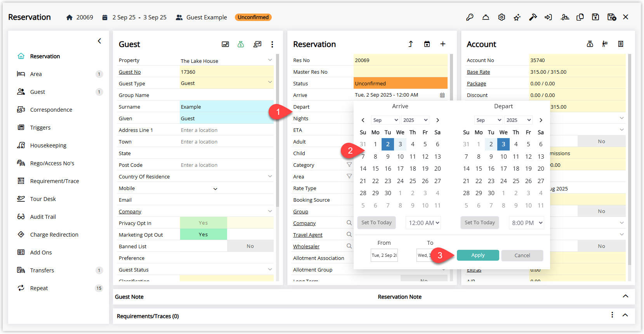644x334 pixels.
Task: Click the search icon next to Wholesaler
Action: [x=349, y=246]
